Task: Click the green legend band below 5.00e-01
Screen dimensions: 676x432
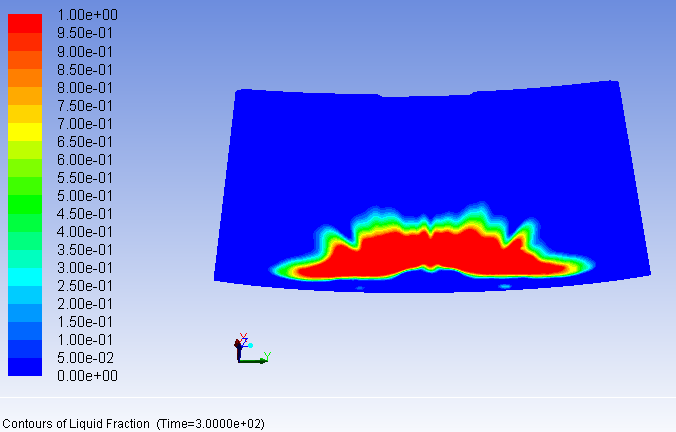Action: coord(25,204)
